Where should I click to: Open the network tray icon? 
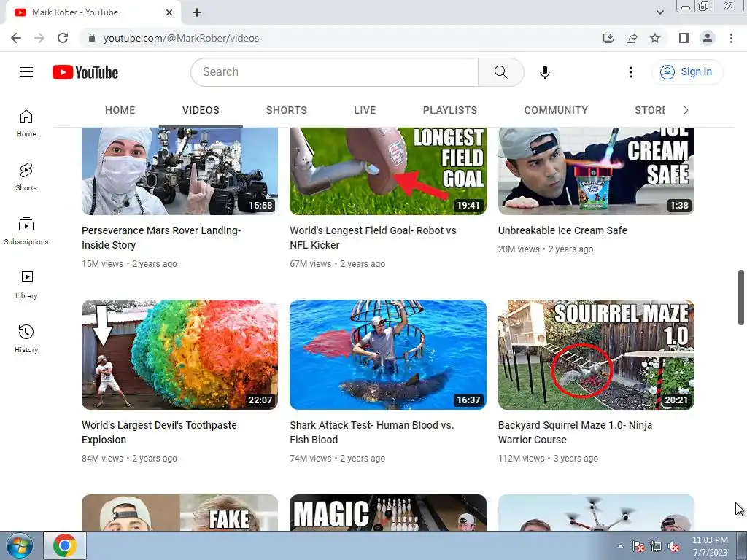point(656,547)
